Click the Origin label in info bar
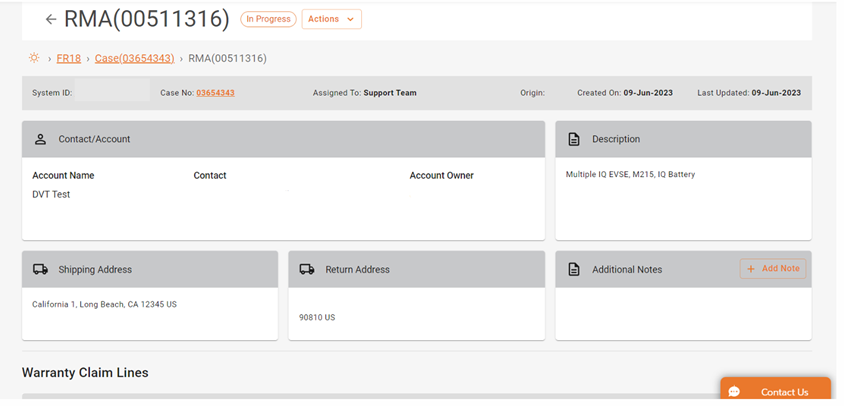Viewport: 844px width, 406px height. pos(532,93)
